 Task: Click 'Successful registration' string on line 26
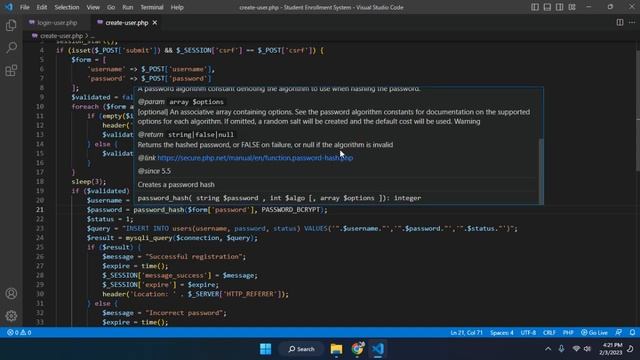click(x=194, y=257)
